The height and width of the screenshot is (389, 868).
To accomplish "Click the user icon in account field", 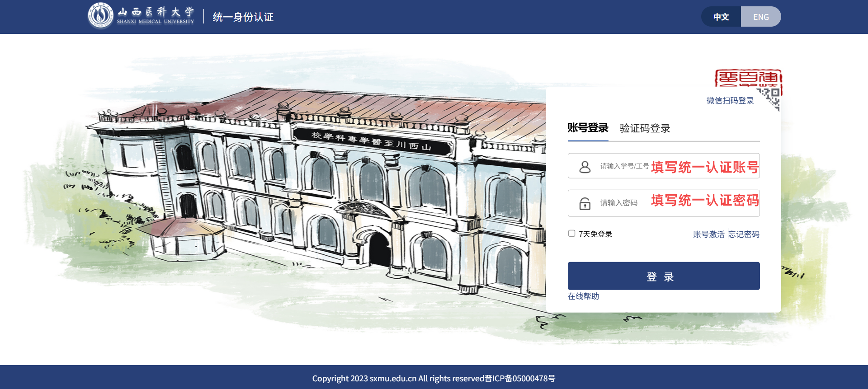I will pos(585,167).
